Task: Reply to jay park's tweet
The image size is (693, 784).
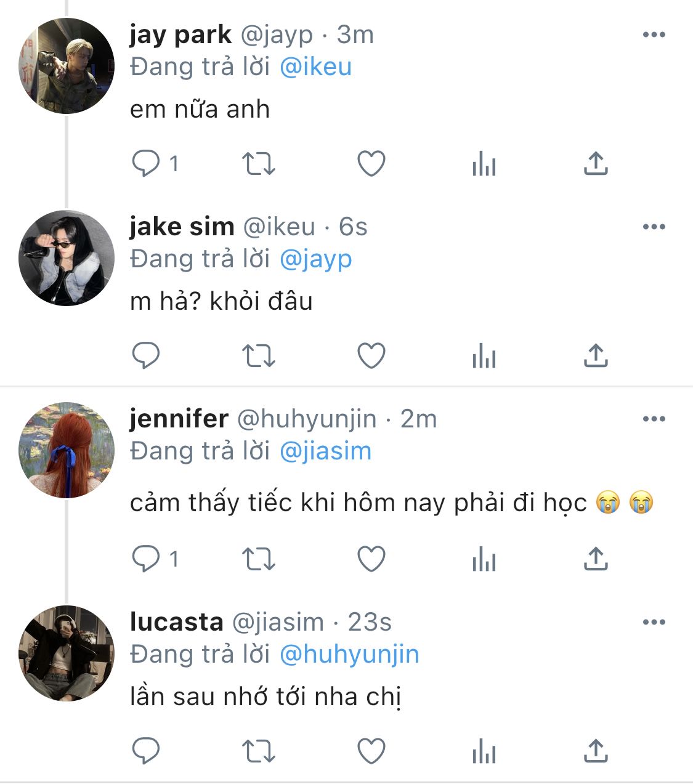Action: 146,164
